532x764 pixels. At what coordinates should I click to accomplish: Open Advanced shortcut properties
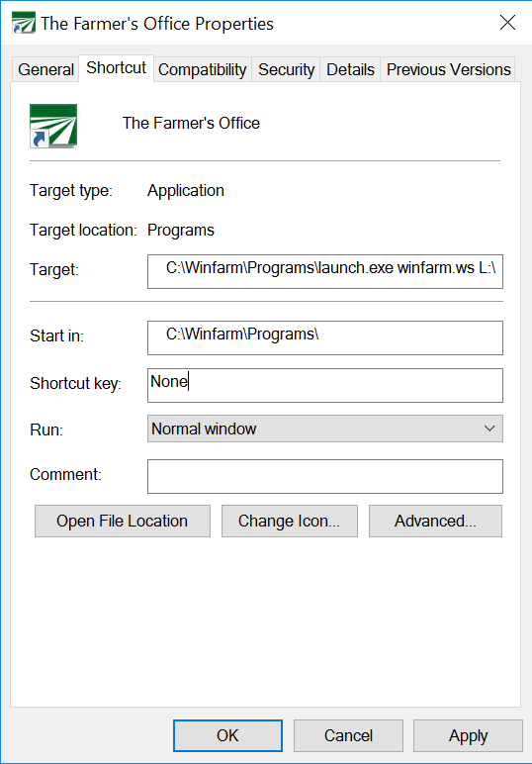(x=435, y=522)
